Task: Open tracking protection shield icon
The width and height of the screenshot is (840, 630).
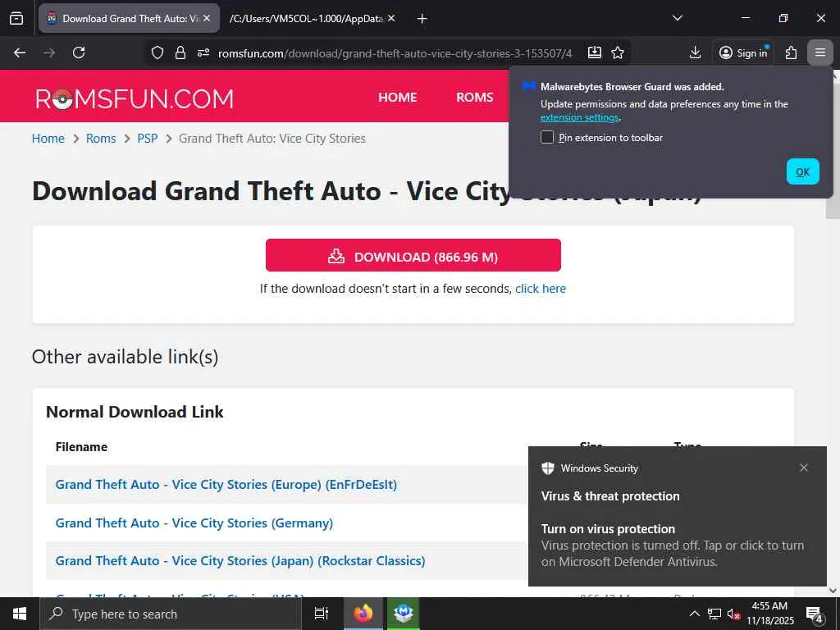Action: 157,52
